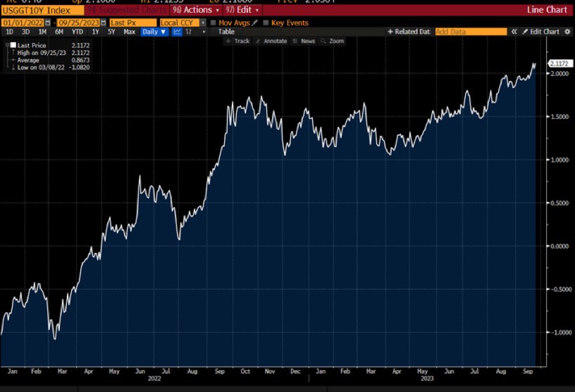Open the chart settings gear icon
This screenshot has width=575, height=392.
tap(567, 32)
